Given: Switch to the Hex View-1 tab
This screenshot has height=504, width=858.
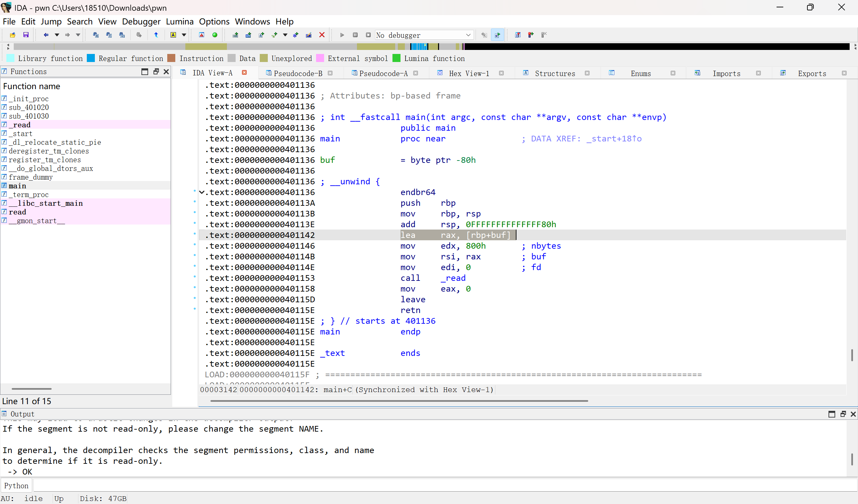Looking at the screenshot, I should (x=469, y=73).
